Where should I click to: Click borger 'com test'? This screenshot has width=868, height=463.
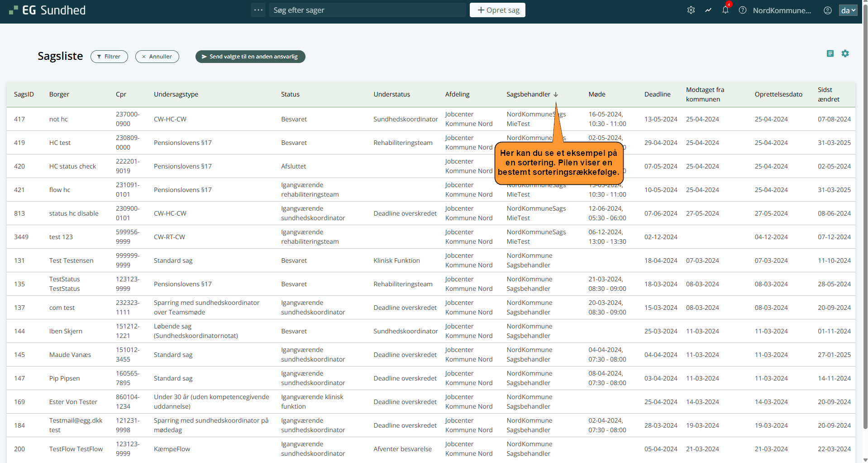(x=62, y=308)
